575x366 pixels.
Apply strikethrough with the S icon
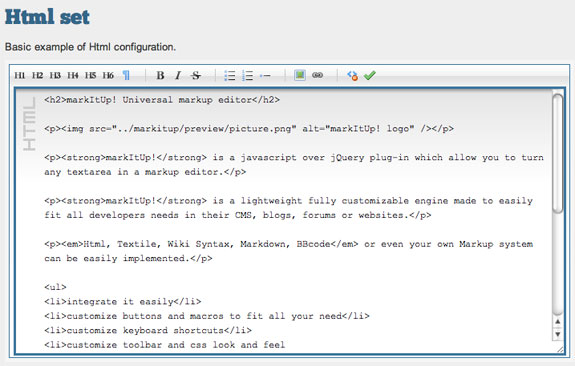[196, 76]
